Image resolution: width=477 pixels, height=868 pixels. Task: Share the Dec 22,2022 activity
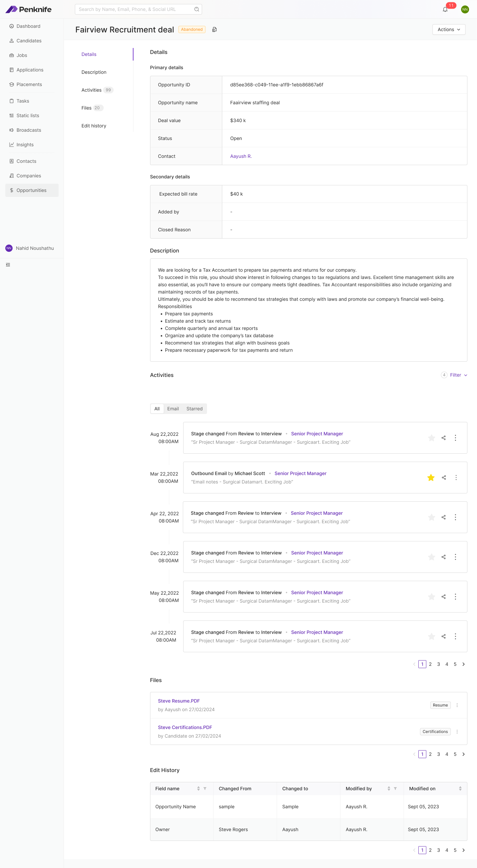click(444, 557)
